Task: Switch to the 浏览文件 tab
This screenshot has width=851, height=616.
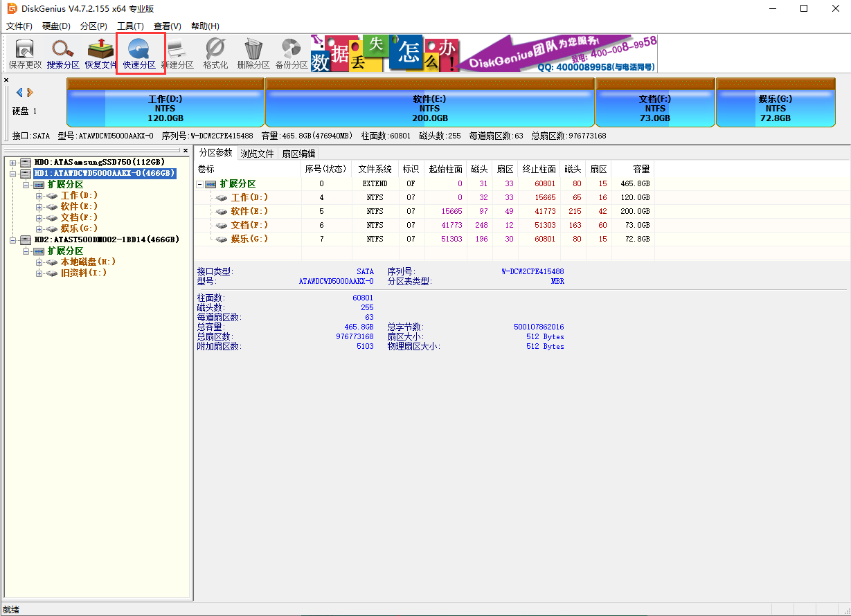Action: (257, 154)
